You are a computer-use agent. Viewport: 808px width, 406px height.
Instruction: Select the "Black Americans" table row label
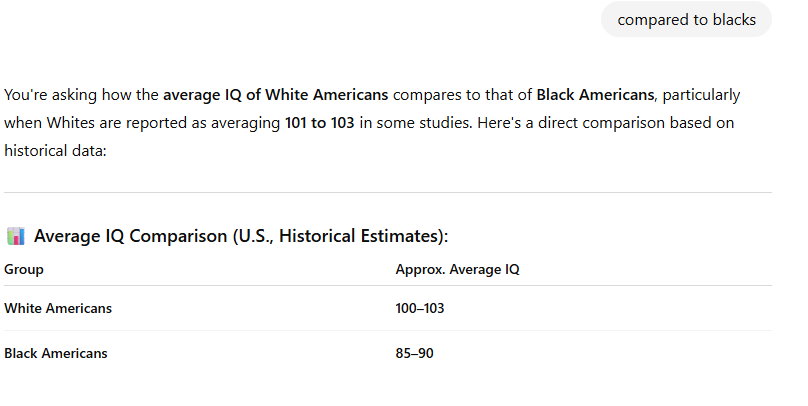(x=56, y=353)
